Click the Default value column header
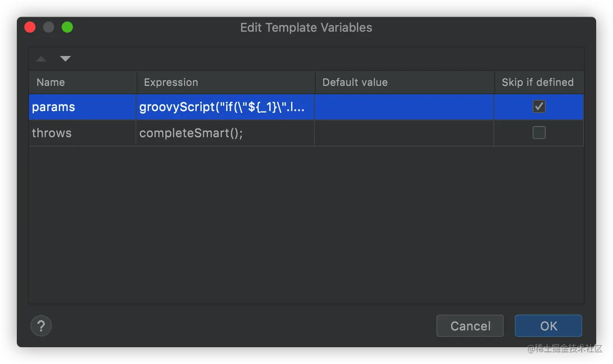 click(x=405, y=82)
